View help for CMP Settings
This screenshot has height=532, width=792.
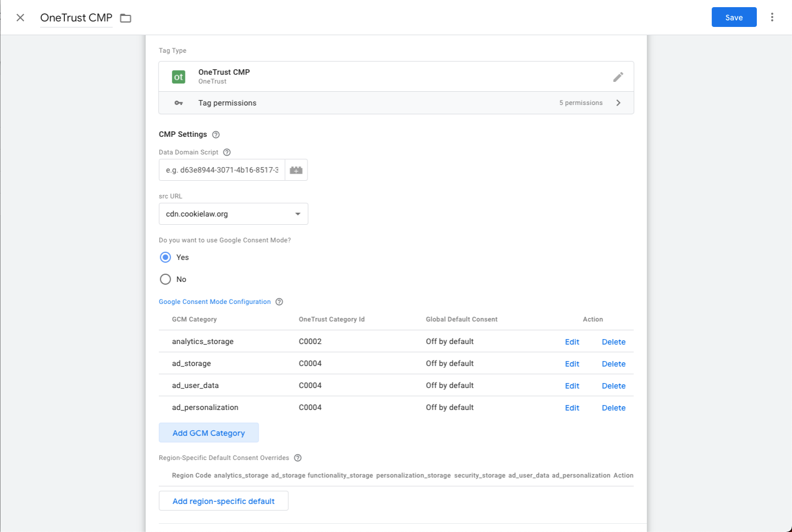click(x=216, y=134)
